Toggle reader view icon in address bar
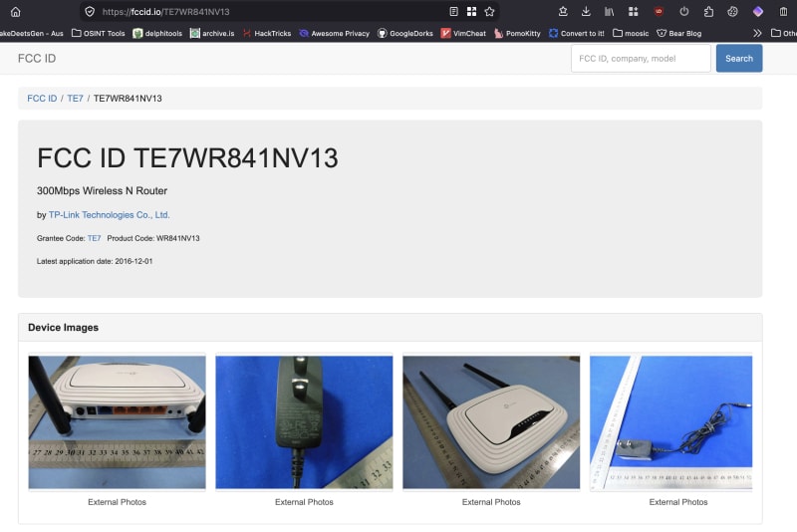Image resolution: width=797 pixels, height=532 pixels. (x=454, y=11)
